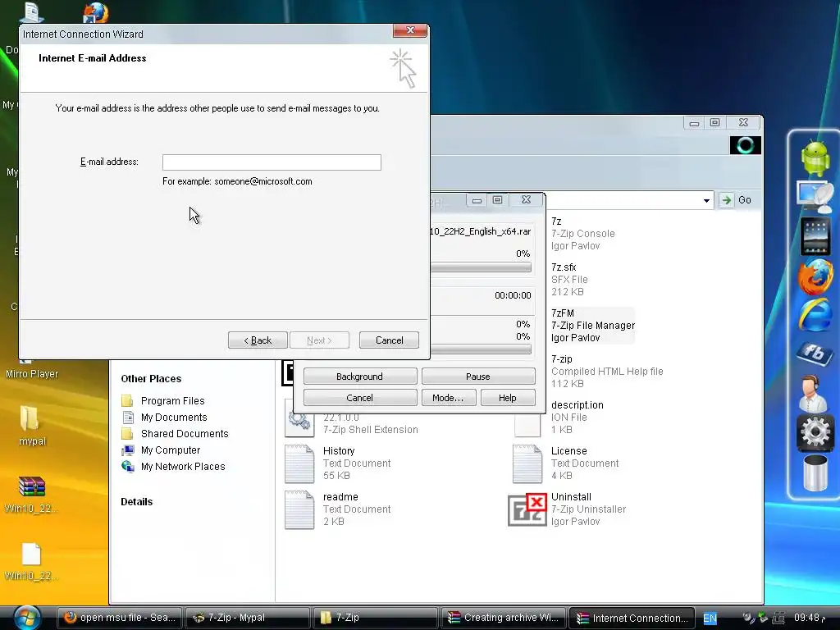Screen dimensions: 840x630
Task: Cancel the Internet Connection Wizard
Action: (x=389, y=340)
